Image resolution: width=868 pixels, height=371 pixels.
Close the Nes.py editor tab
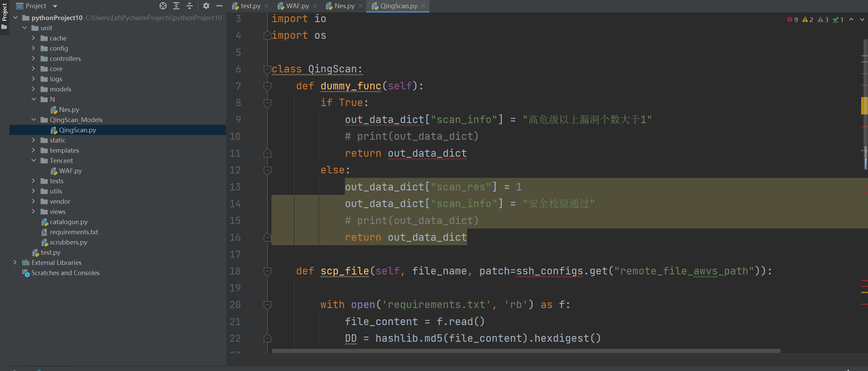tap(361, 6)
